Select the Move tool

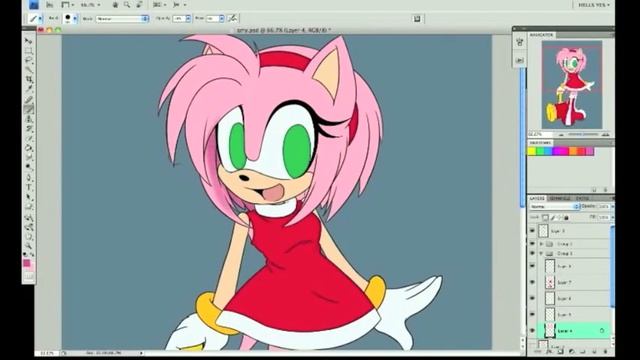click(29, 41)
